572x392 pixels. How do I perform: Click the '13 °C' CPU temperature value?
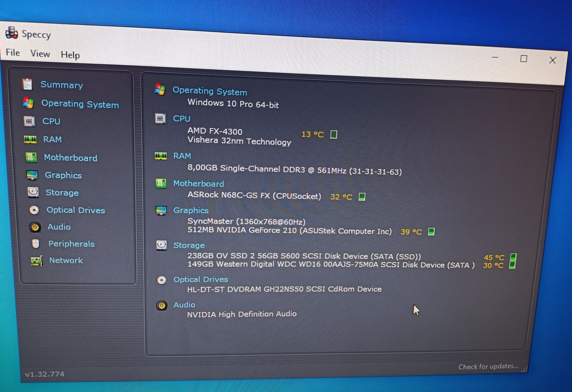[312, 134]
